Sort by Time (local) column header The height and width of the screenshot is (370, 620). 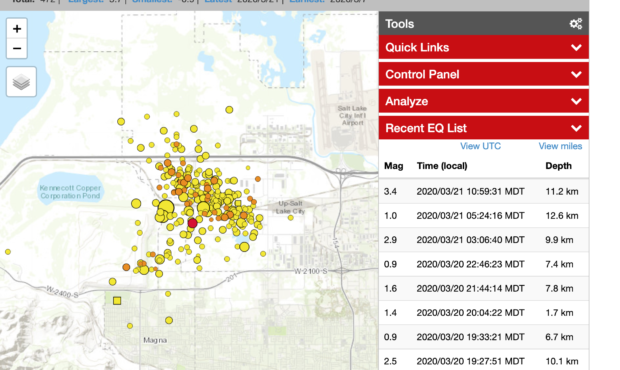tap(442, 166)
